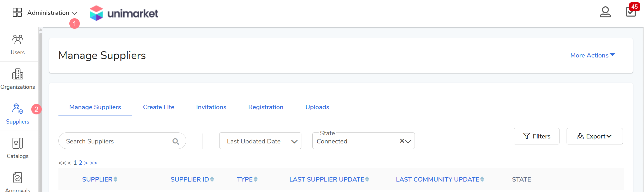Clear the Connected state filter
This screenshot has width=644, height=192.
coord(402,141)
